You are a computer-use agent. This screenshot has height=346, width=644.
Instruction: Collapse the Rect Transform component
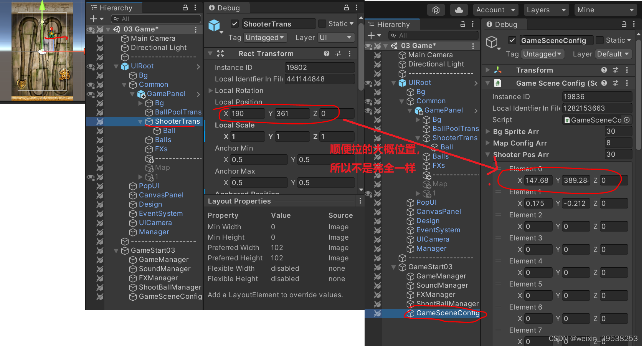pos(210,53)
